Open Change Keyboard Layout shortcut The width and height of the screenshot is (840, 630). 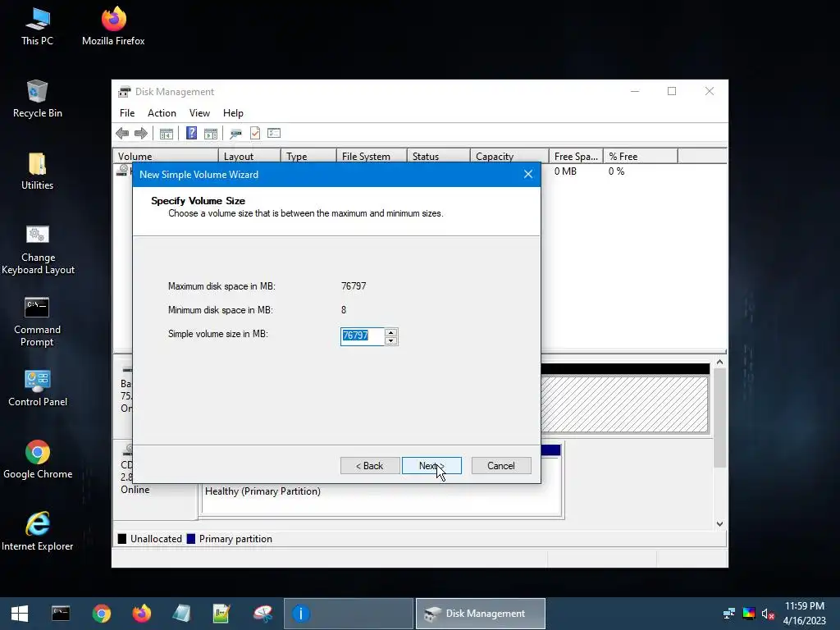pyautogui.click(x=38, y=249)
